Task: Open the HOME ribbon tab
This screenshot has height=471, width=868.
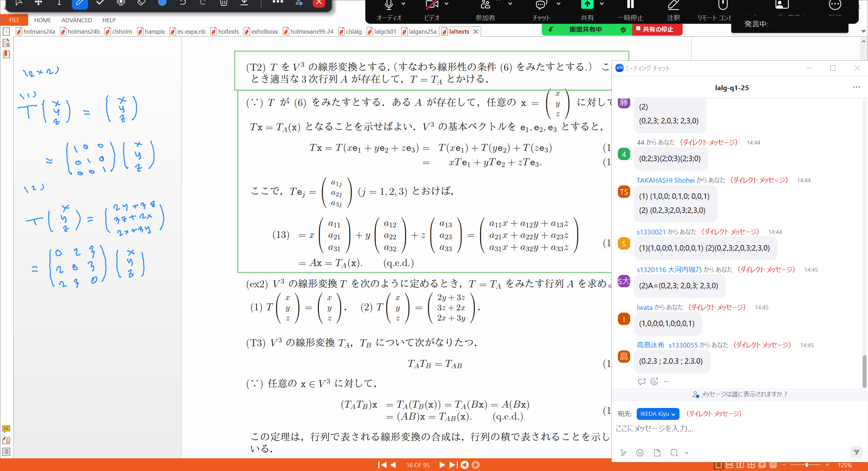Action: tap(42, 20)
